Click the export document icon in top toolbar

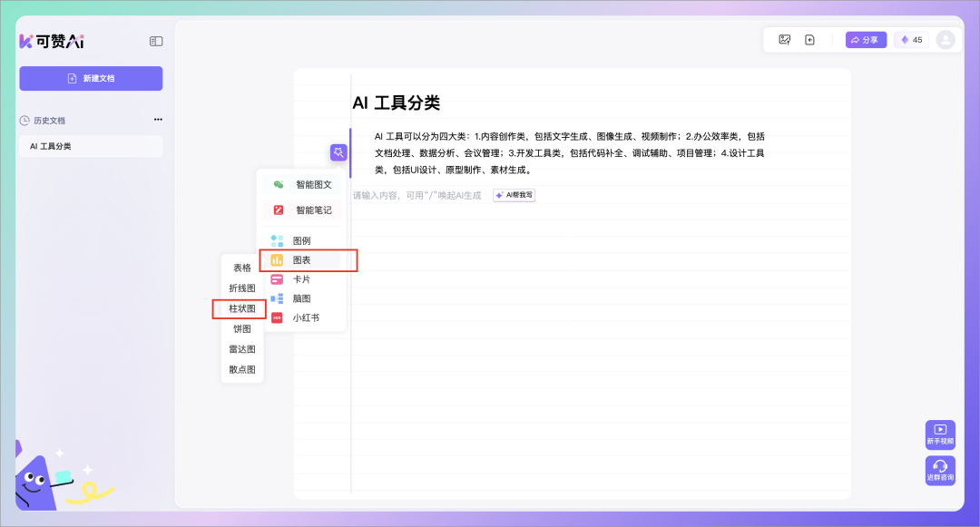(x=810, y=40)
